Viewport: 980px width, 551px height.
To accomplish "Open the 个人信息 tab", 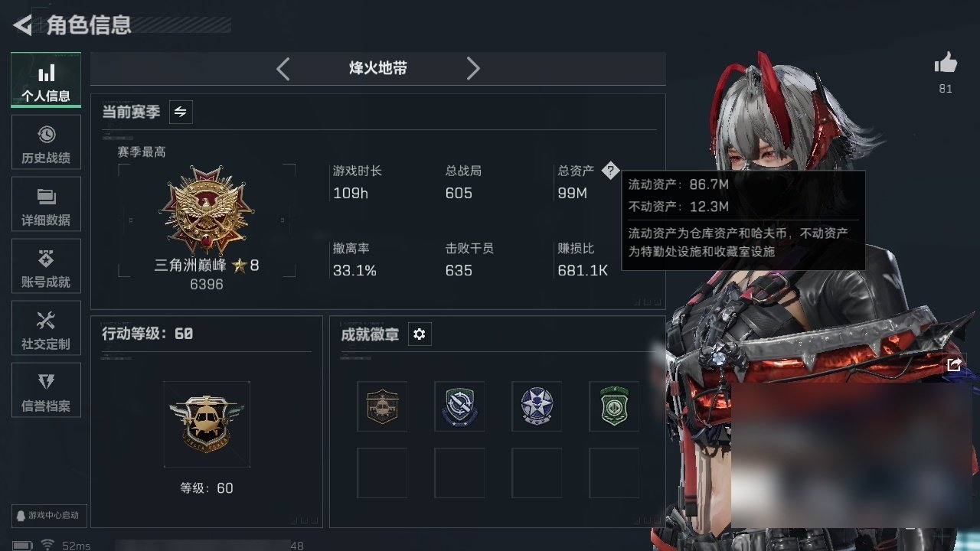I will point(46,80).
